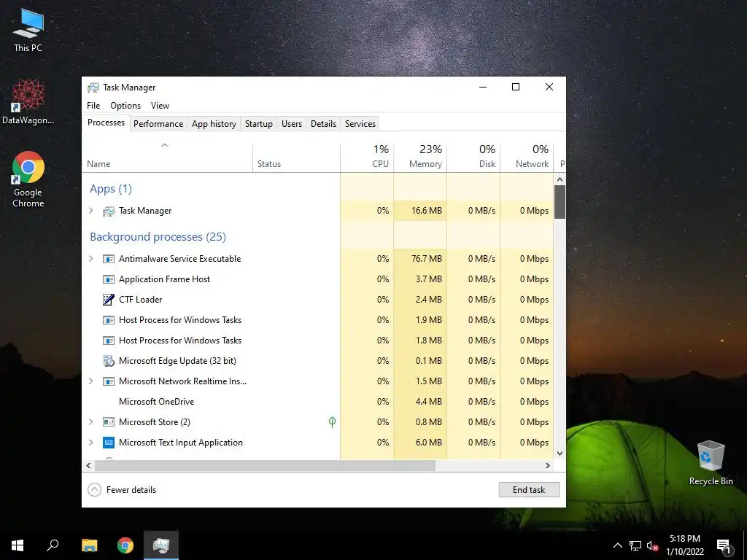Screen dimensions: 747x560
Task: Open Chrome from the taskbar
Action: (x=125, y=545)
